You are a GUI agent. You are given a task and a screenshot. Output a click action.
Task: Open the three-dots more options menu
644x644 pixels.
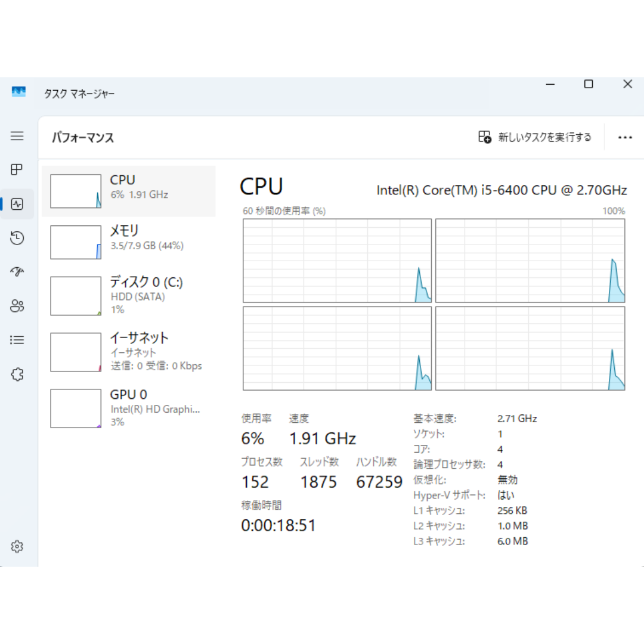[x=625, y=137]
